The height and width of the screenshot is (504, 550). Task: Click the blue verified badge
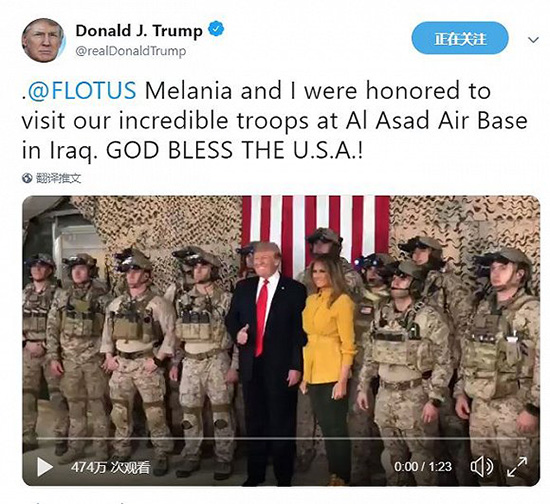(216, 29)
